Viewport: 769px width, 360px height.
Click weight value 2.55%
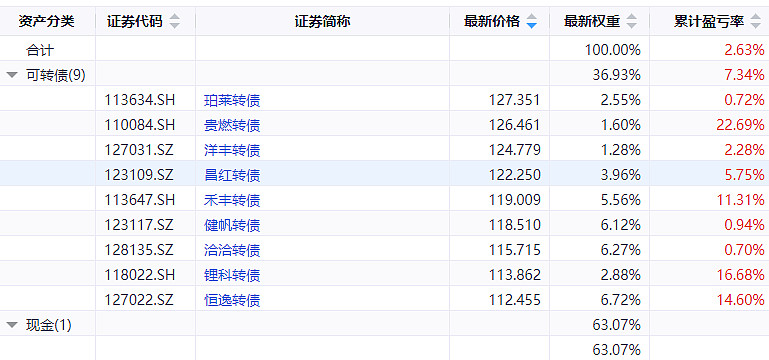(x=620, y=100)
